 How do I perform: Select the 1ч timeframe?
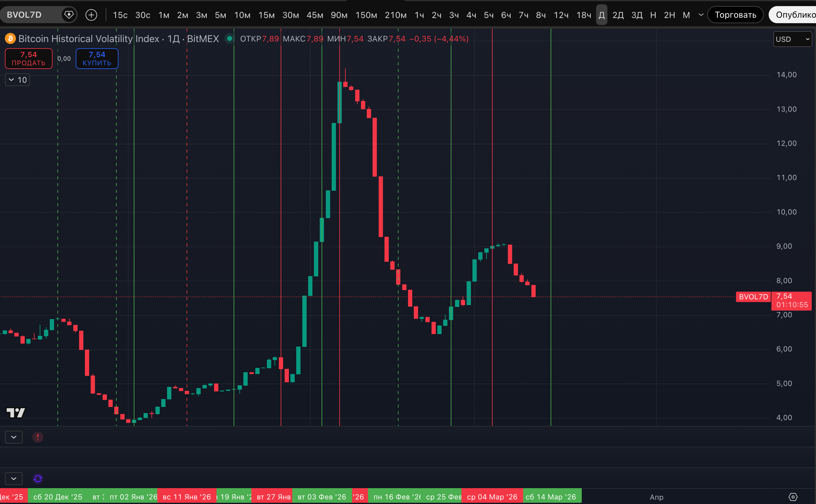tap(419, 15)
